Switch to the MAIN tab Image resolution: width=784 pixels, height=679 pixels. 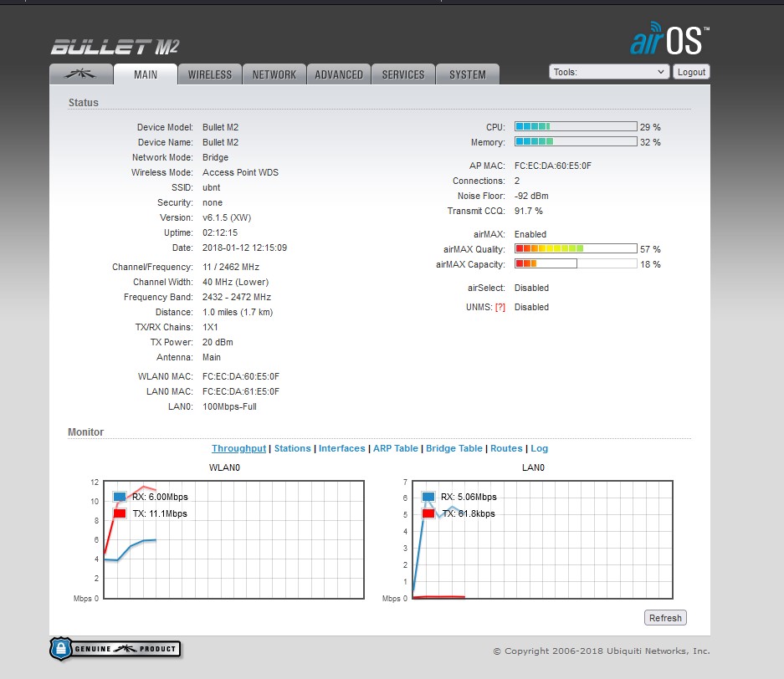click(x=146, y=74)
